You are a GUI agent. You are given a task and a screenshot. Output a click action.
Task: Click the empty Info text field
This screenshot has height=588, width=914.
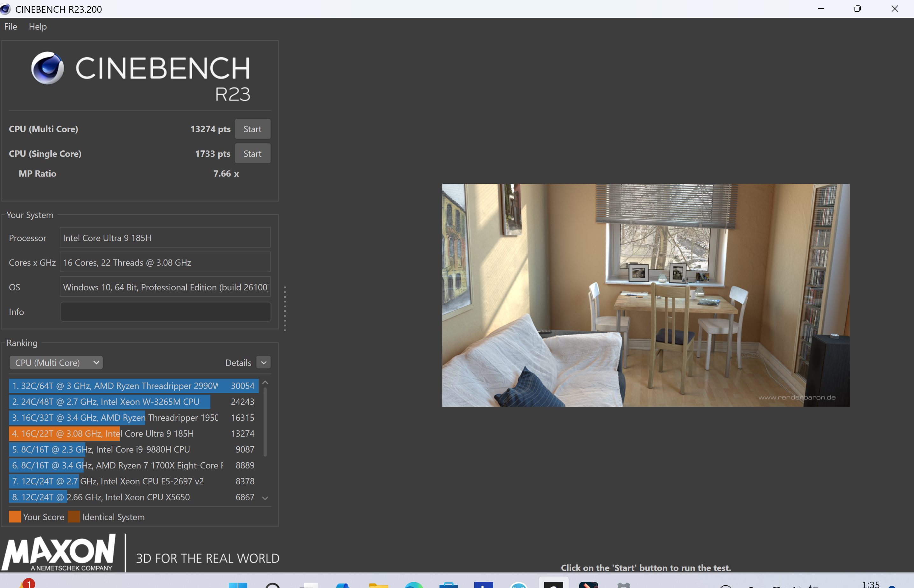[165, 312]
